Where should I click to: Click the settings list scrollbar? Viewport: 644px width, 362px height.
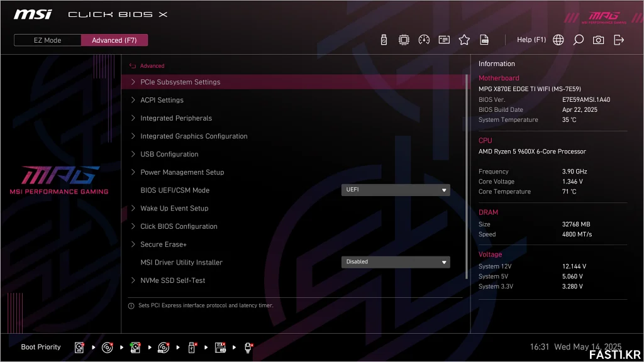tap(467, 177)
